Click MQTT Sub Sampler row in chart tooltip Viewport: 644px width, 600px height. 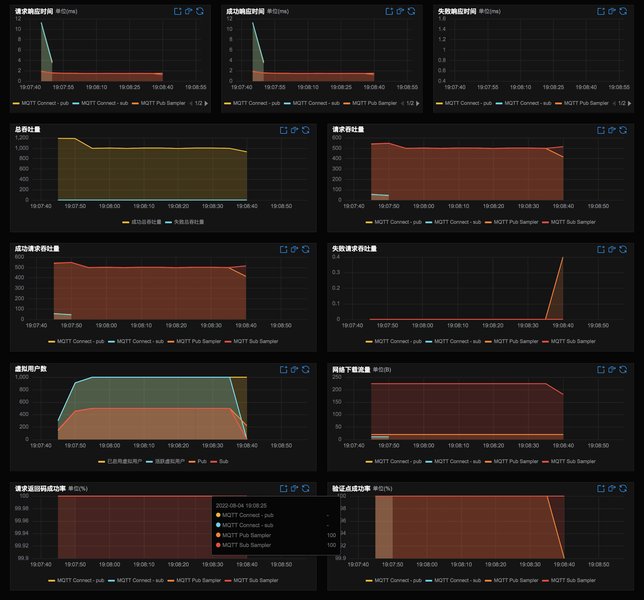(276, 545)
